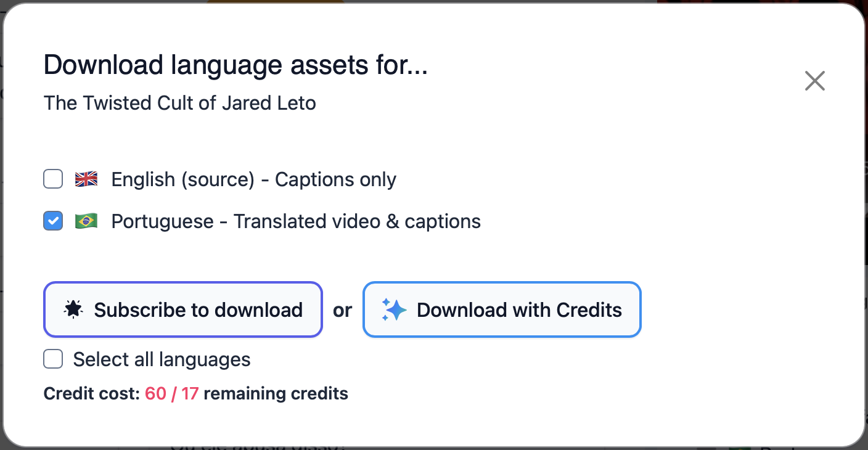This screenshot has width=868, height=450.
Task: Click the English (source) - Captions only label
Action: (253, 179)
